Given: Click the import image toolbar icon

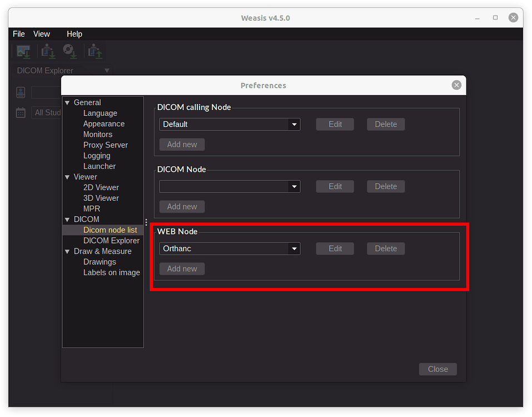Looking at the screenshot, I should [24, 52].
